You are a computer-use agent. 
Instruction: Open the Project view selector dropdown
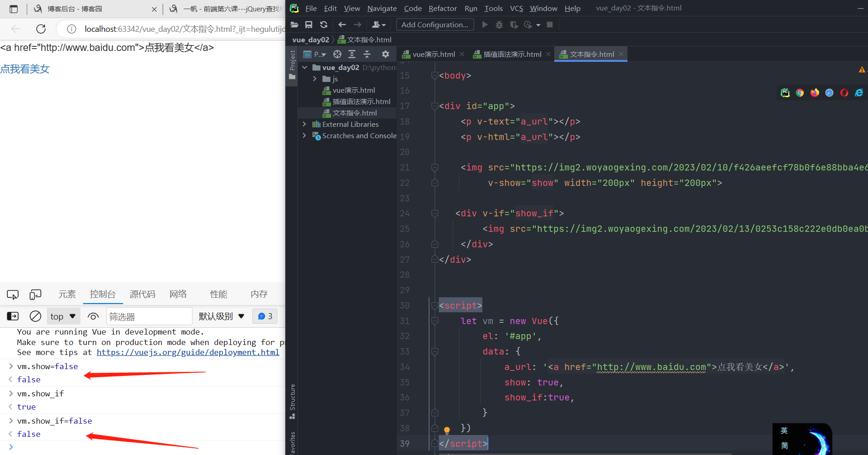tap(315, 54)
